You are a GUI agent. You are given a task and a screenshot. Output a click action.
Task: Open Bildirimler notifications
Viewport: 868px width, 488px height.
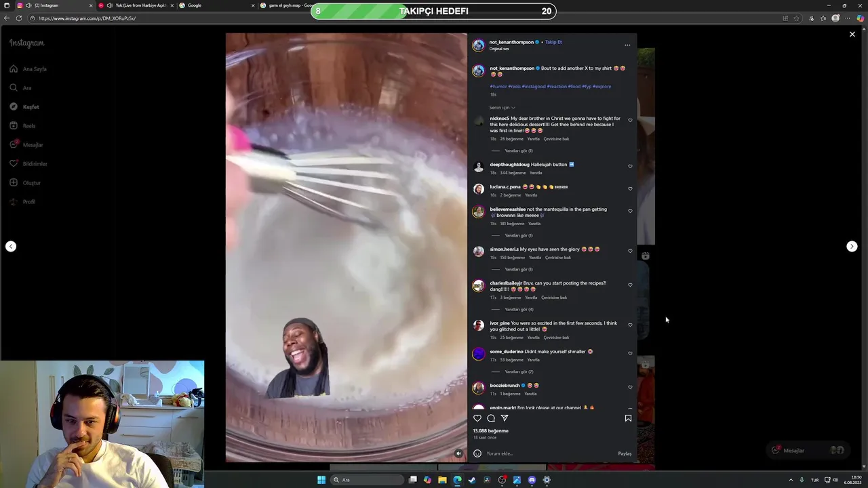28,163
